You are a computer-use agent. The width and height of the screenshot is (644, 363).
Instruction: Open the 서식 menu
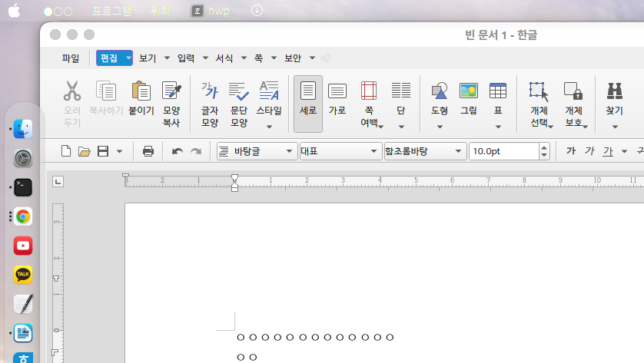point(224,58)
